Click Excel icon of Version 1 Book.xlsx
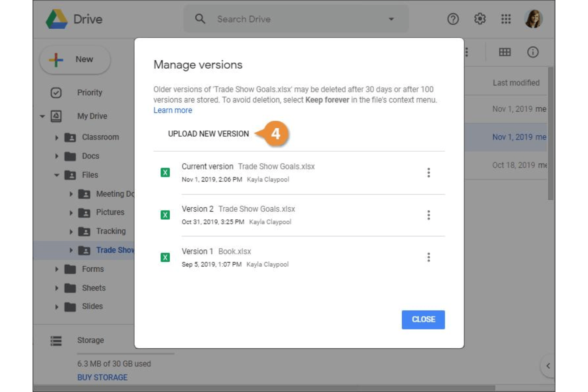Viewport: 588px width, 392px height. coord(165,257)
